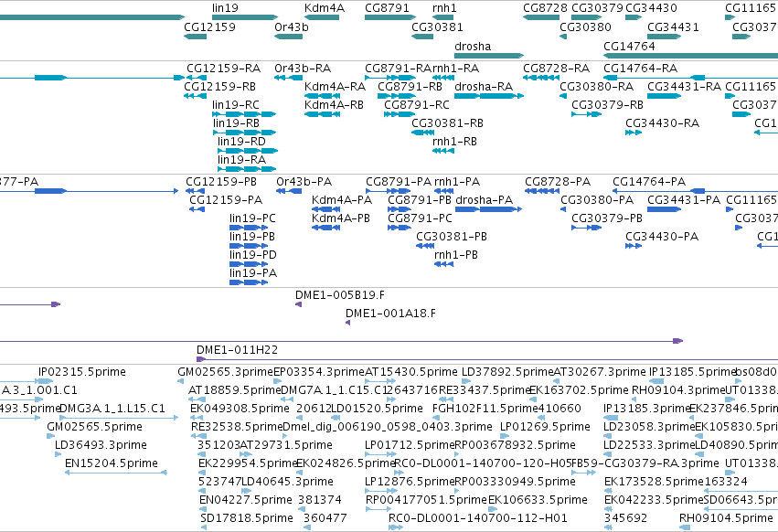This screenshot has width=778, height=532.
Task: Click the GM02565.3prime EST label
Action: pyautogui.click(x=225, y=372)
